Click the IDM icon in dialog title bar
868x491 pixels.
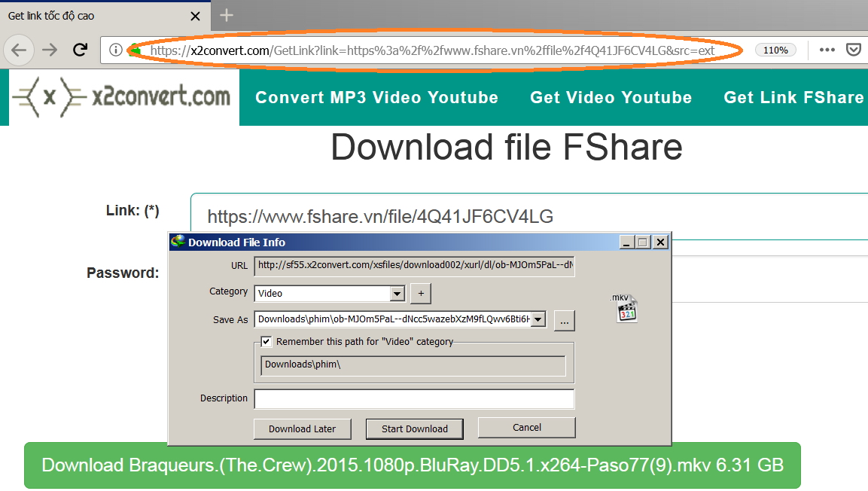(x=178, y=241)
